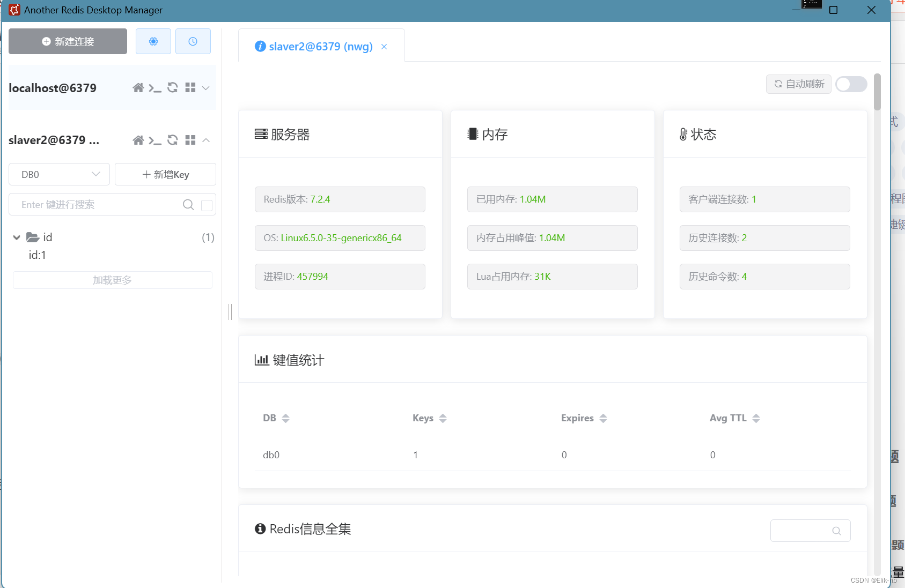Switch to slaver2@6379 (nwg) tab
The image size is (905, 588).
320,47
